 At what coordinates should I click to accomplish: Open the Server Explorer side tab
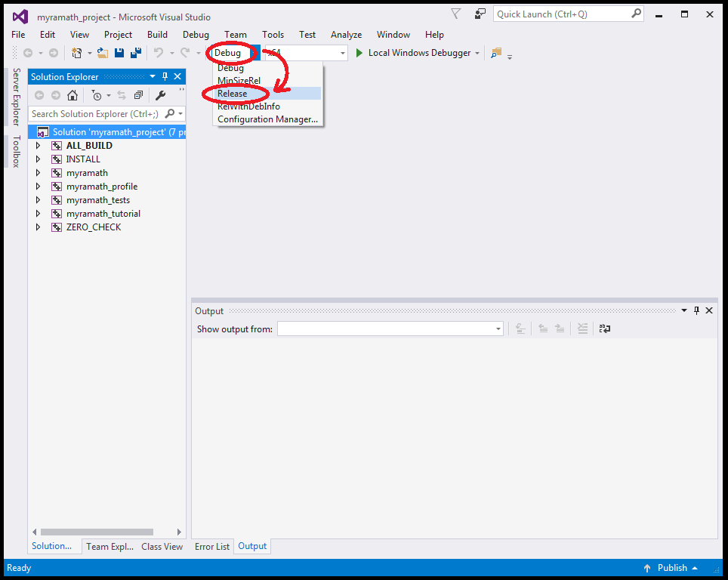coord(17,97)
